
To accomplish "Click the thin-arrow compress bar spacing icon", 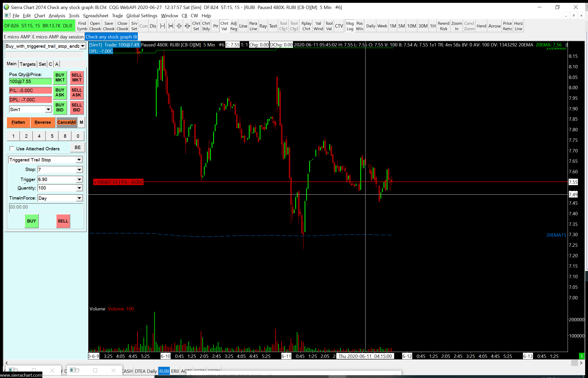I will [179, 26].
